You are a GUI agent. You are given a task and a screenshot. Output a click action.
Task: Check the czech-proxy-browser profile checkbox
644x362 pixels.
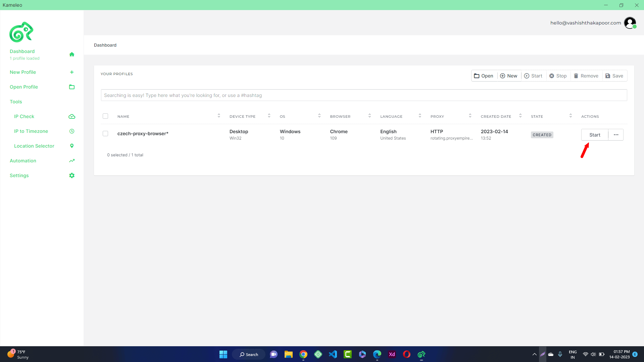pyautogui.click(x=105, y=134)
